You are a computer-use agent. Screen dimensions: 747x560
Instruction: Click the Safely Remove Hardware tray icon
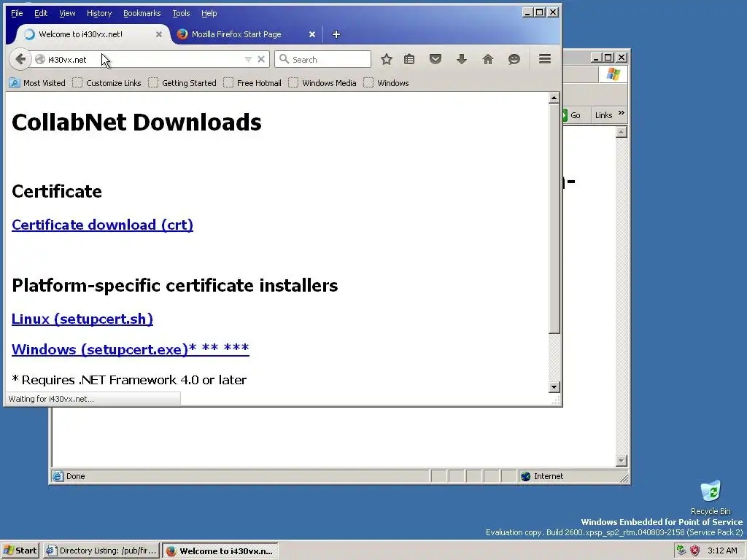tap(681, 551)
